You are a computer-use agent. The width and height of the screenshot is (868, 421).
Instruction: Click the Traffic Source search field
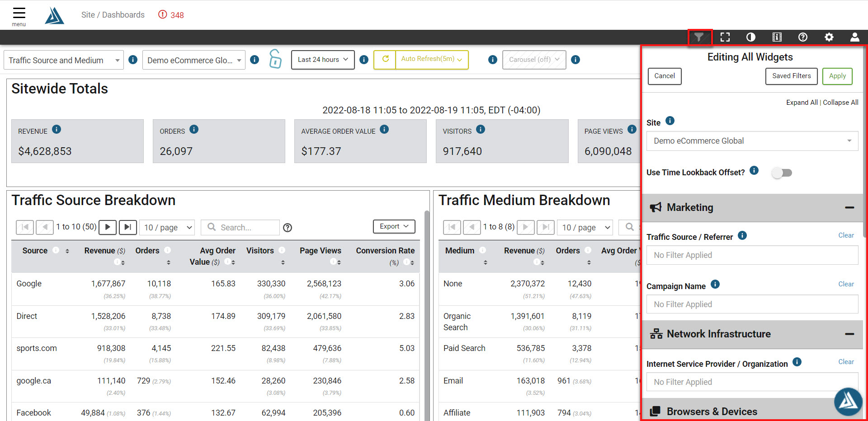point(241,228)
